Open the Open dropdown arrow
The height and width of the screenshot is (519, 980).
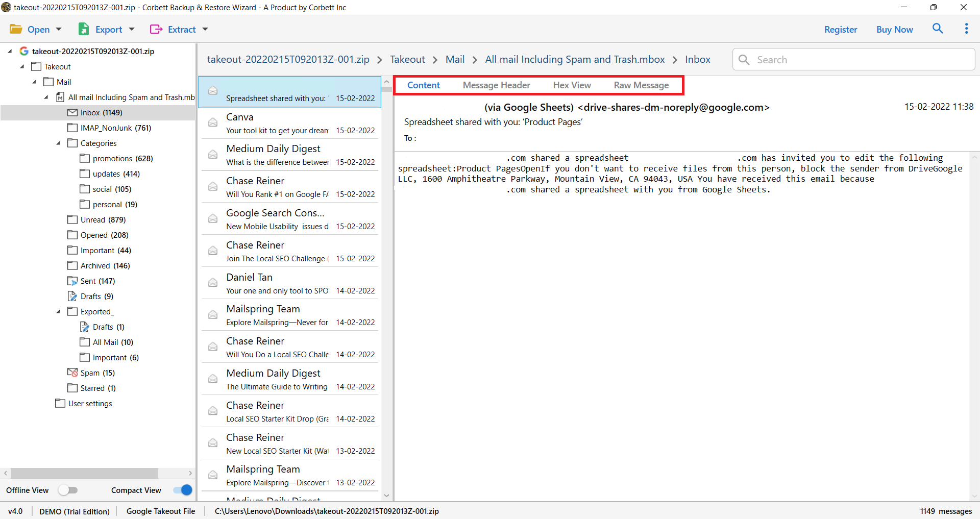coord(59,29)
